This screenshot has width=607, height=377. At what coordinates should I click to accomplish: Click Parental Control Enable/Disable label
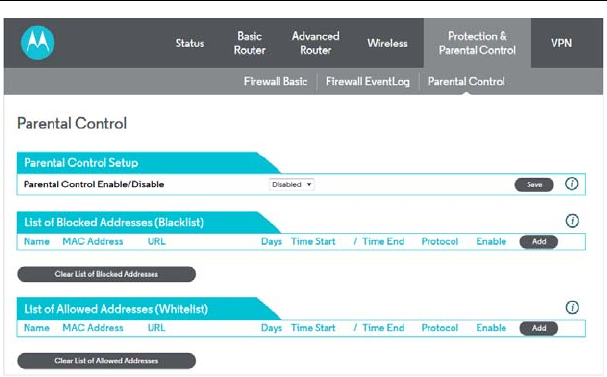[94, 184]
